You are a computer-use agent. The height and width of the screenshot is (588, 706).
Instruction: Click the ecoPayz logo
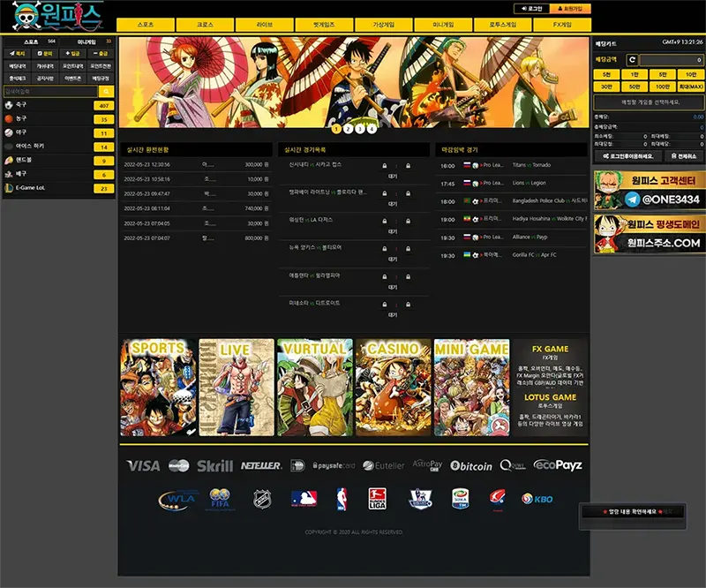point(558,465)
